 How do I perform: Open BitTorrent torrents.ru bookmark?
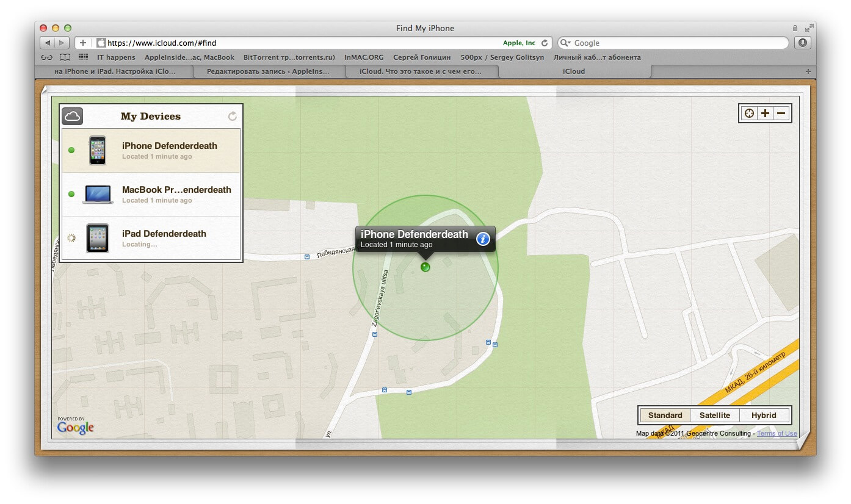click(x=289, y=57)
